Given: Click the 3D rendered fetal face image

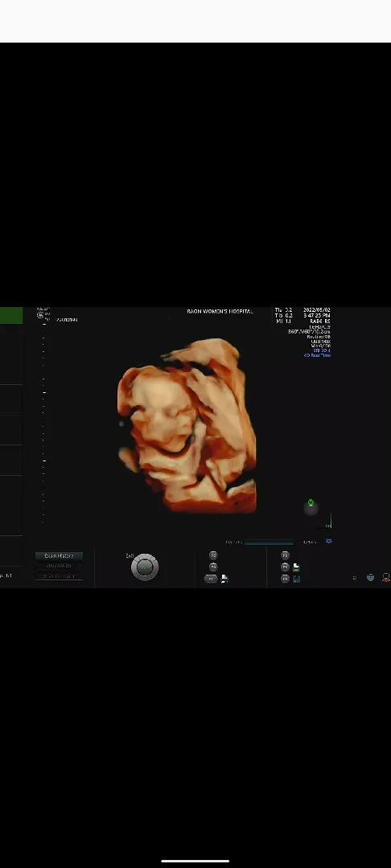Looking at the screenshot, I should pos(187,426).
